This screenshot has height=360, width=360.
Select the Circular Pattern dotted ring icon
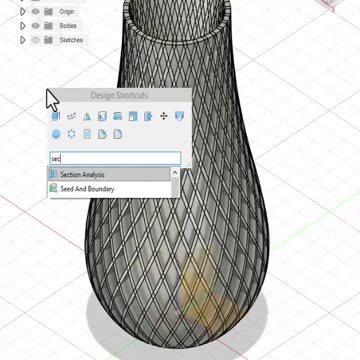pyautogui.click(x=71, y=134)
